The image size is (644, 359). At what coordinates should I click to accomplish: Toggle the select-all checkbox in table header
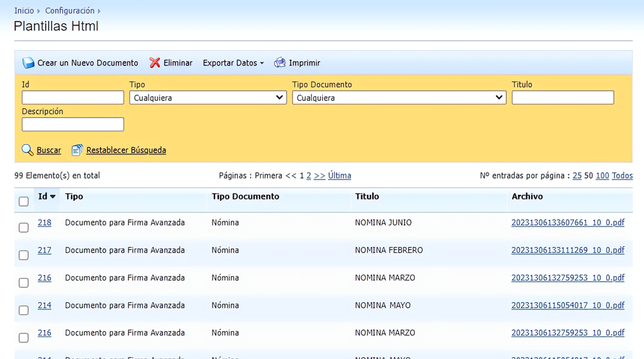24,201
